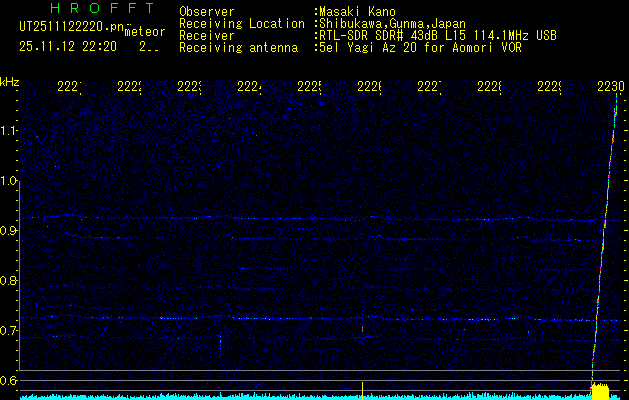Click the kHz axis unit label
Image resolution: width=629 pixels, height=400 pixels.
coord(9,81)
